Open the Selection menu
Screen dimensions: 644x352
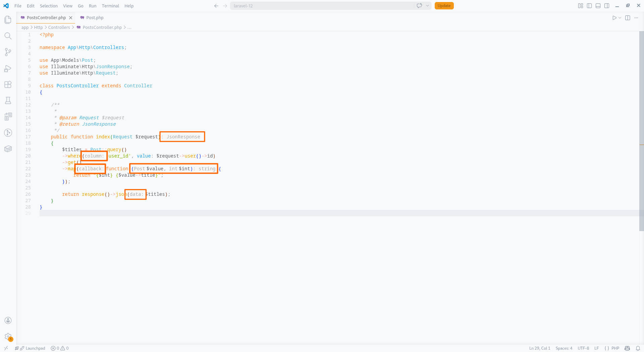point(49,6)
